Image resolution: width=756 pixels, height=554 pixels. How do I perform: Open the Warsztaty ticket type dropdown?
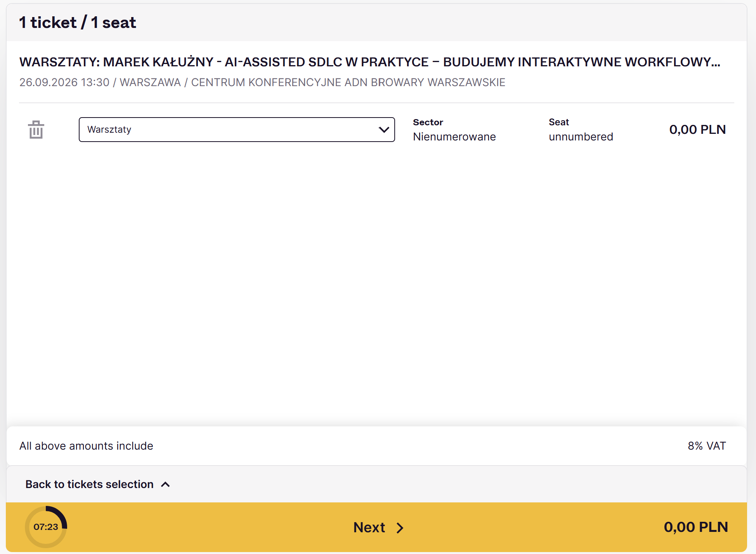237,130
